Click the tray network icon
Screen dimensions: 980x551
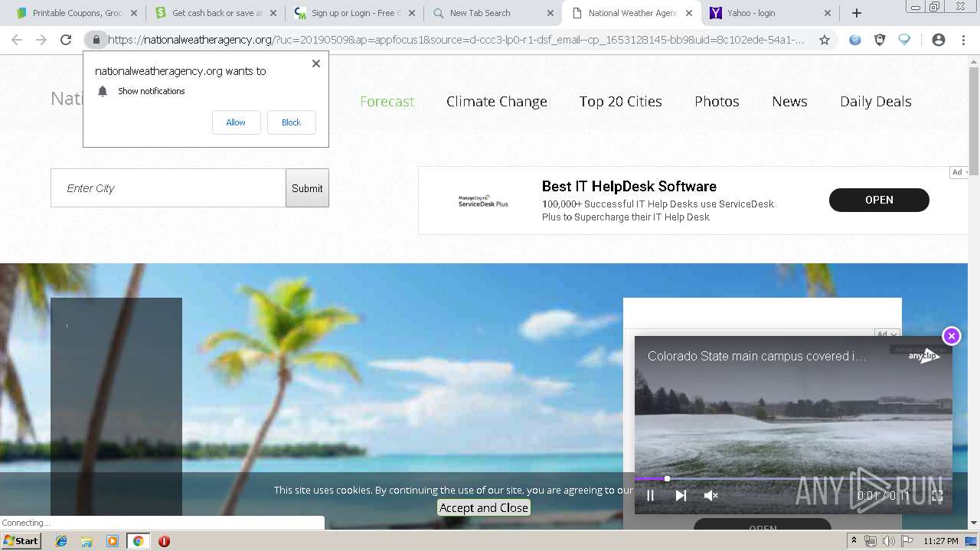coord(871,541)
